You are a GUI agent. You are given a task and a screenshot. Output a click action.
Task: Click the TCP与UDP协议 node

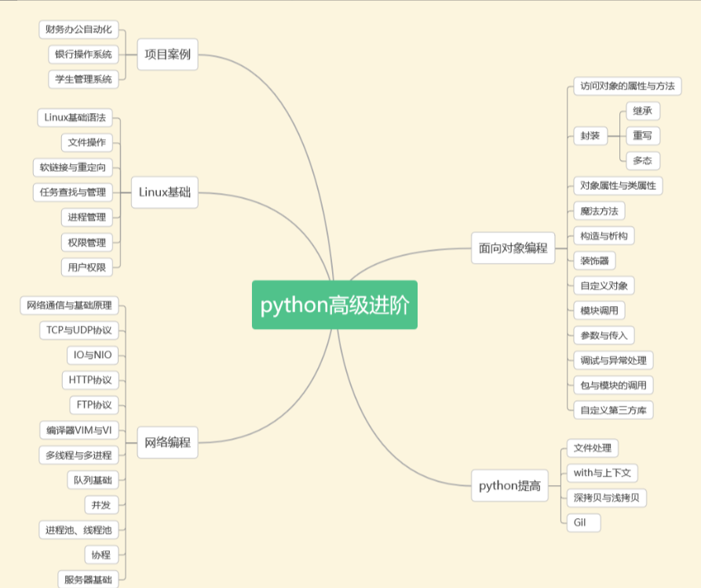click(79, 330)
